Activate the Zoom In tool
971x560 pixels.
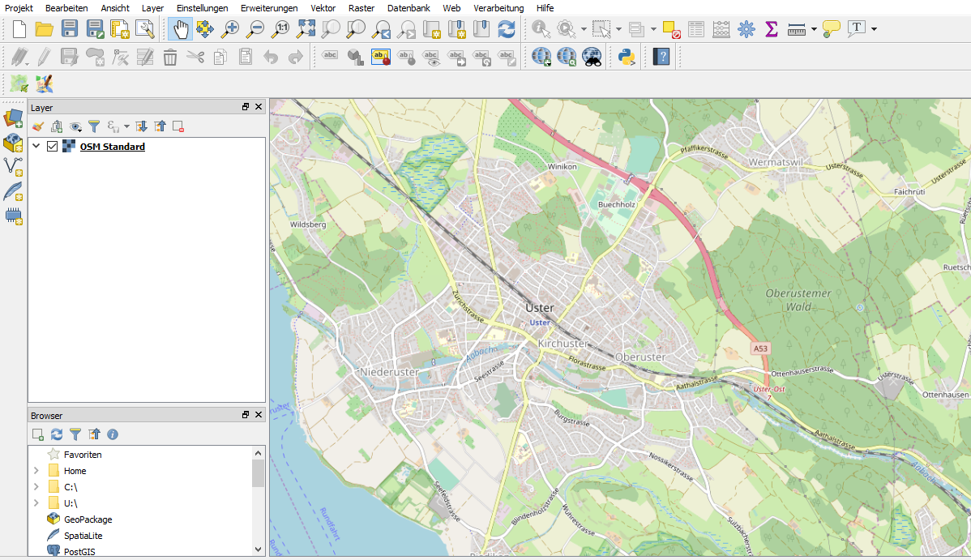click(x=230, y=28)
